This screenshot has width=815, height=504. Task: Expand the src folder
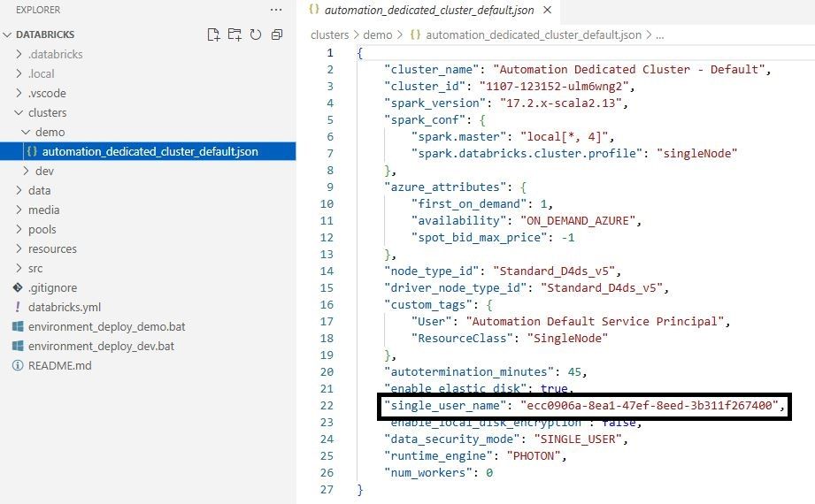(19, 268)
